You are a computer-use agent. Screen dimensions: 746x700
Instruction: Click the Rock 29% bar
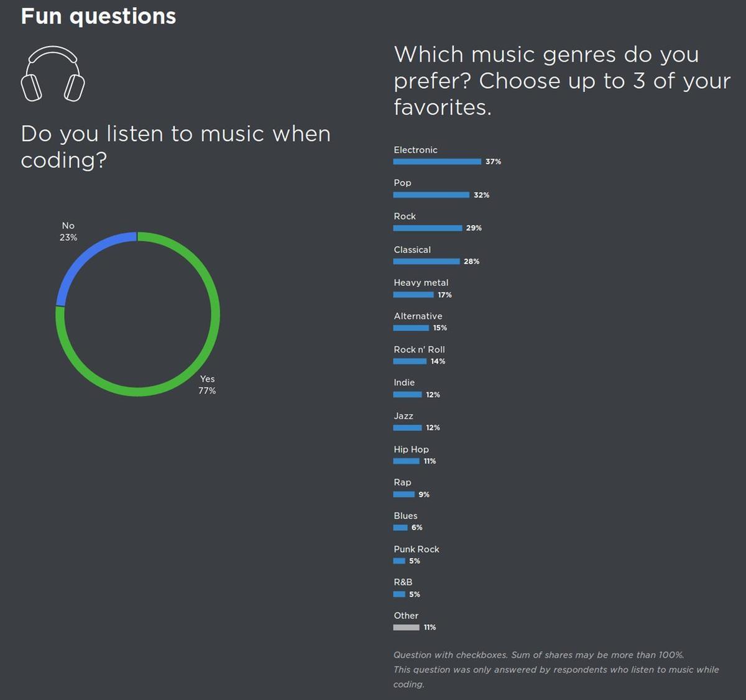[428, 228]
